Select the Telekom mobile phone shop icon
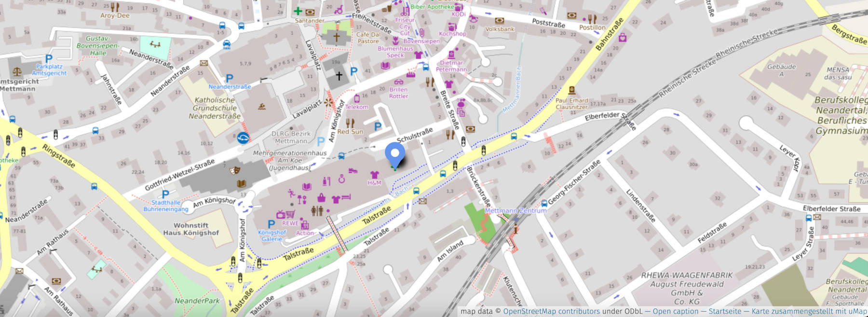Screen dimensions: 868x317 [357, 99]
